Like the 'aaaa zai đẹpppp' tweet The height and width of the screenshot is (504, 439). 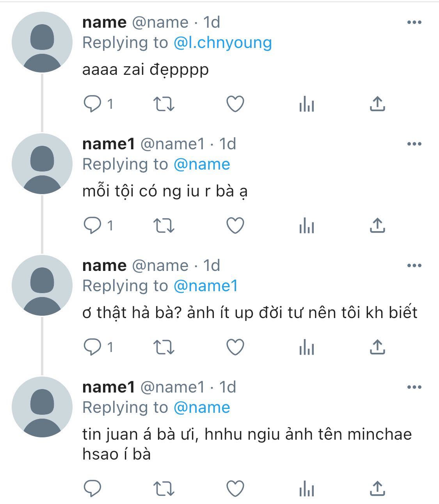pos(235,104)
